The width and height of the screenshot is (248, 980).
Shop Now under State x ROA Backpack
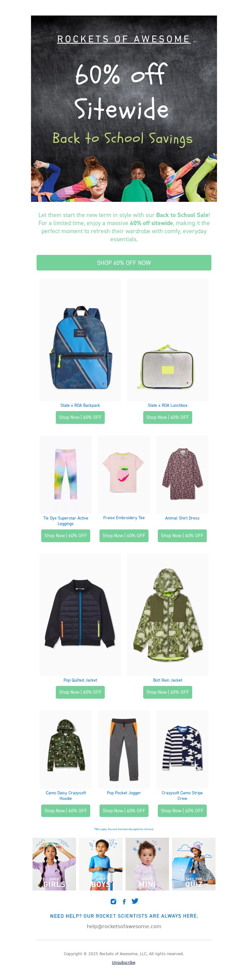point(80,417)
